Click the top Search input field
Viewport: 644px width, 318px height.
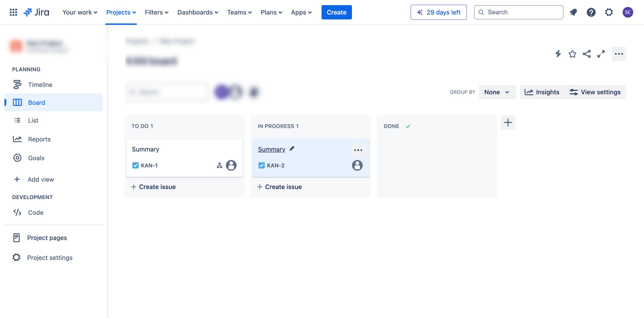[519, 12]
